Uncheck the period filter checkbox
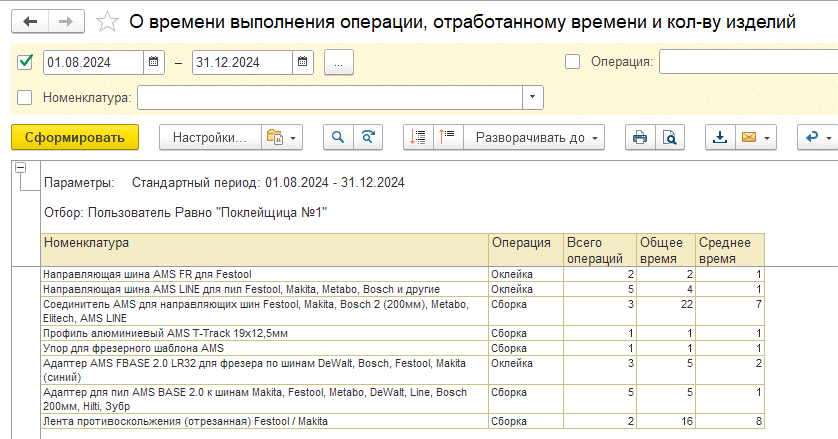Viewport: 838px width, 439px height. [25, 62]
